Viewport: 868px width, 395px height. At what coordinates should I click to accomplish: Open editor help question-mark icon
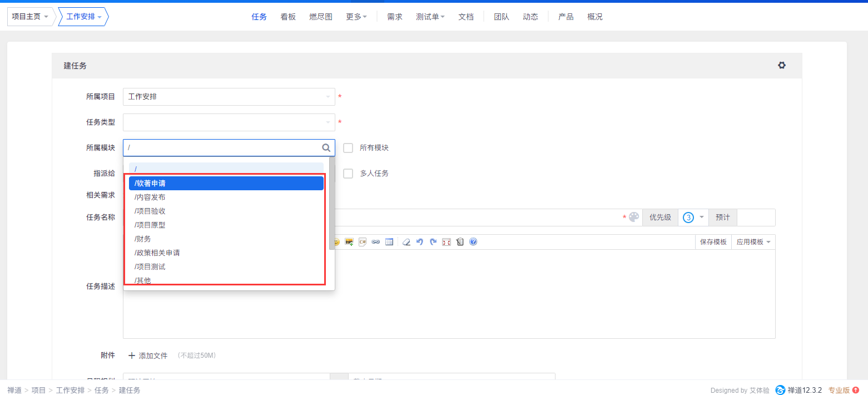coord(473,242)
